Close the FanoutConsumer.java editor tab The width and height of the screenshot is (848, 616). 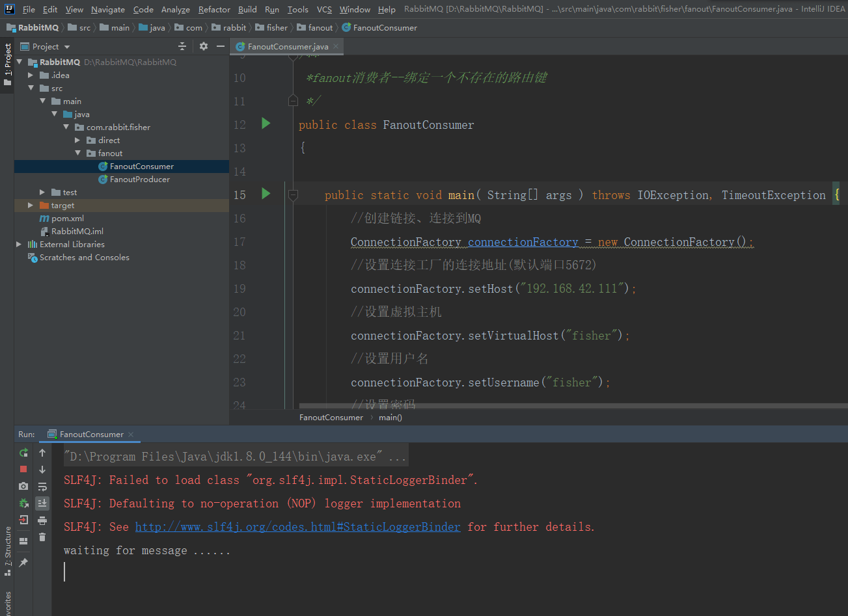336,47
